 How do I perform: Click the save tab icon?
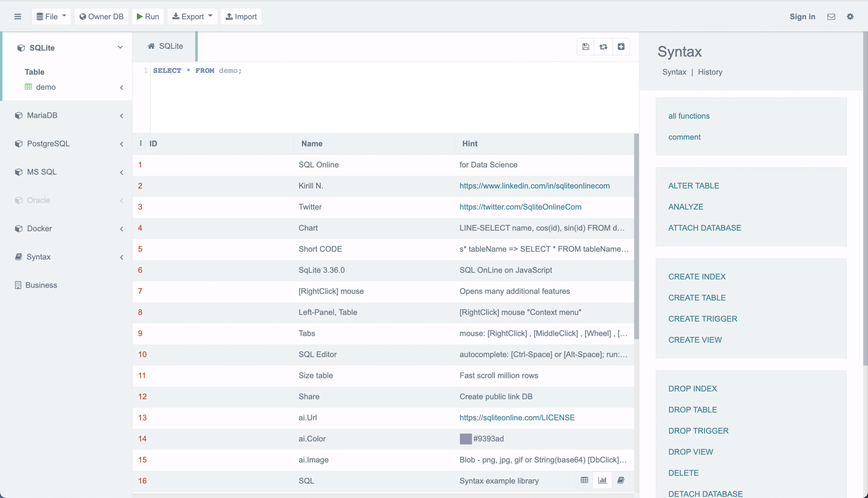coord(586,47)
